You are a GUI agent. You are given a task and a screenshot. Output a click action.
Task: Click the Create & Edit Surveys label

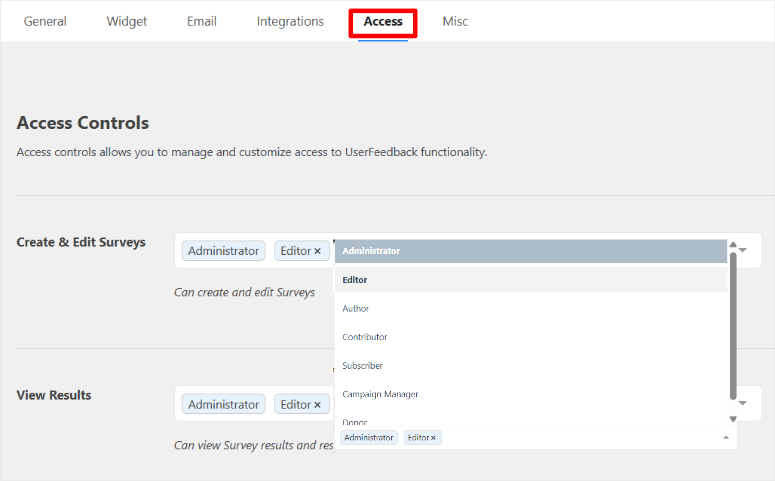click(81, 242)
